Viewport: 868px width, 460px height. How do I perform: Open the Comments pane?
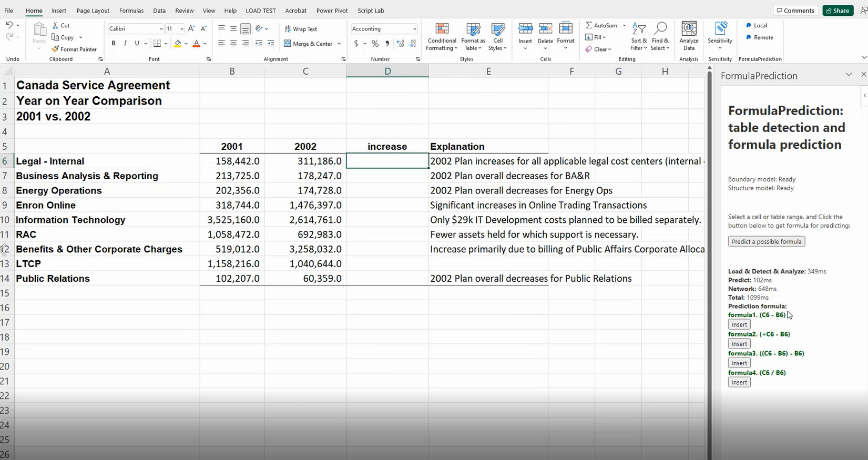tap(795, 11)
